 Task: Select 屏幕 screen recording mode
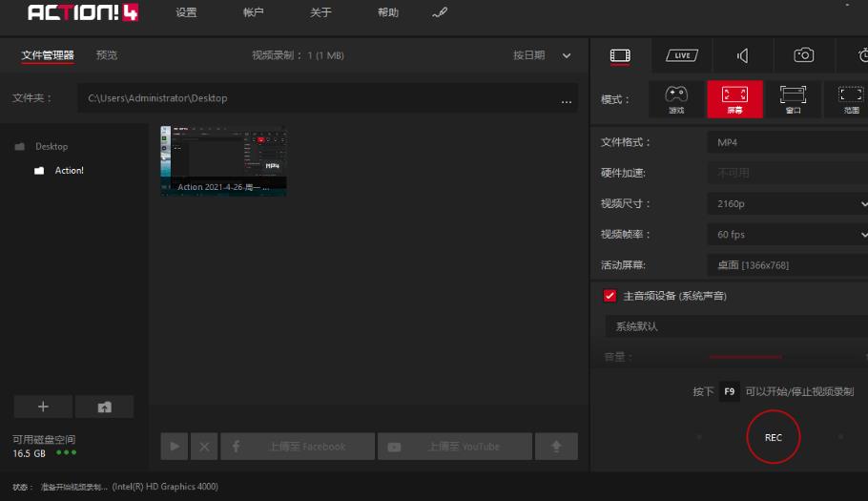[x=734, y=99]
